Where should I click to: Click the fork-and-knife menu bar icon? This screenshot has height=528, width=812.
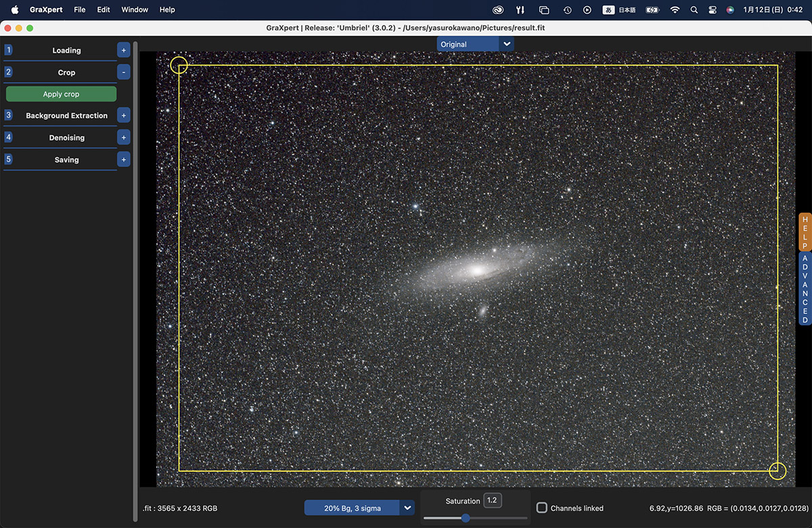(x=520, y=10)
